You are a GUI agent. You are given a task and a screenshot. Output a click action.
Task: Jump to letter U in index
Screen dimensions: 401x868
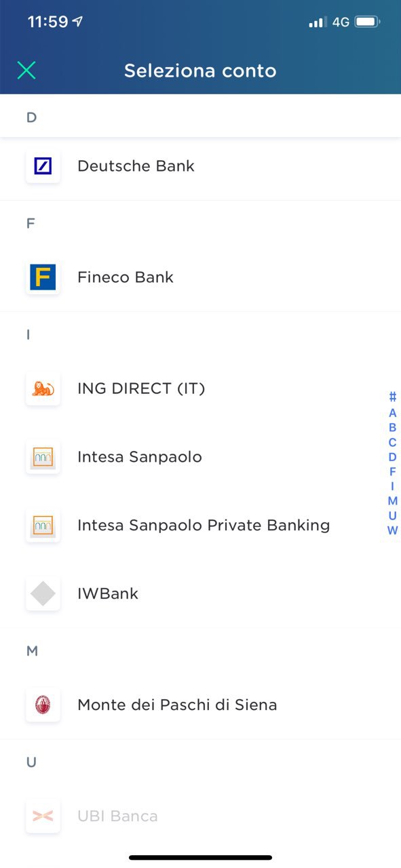tap(392, 516)
